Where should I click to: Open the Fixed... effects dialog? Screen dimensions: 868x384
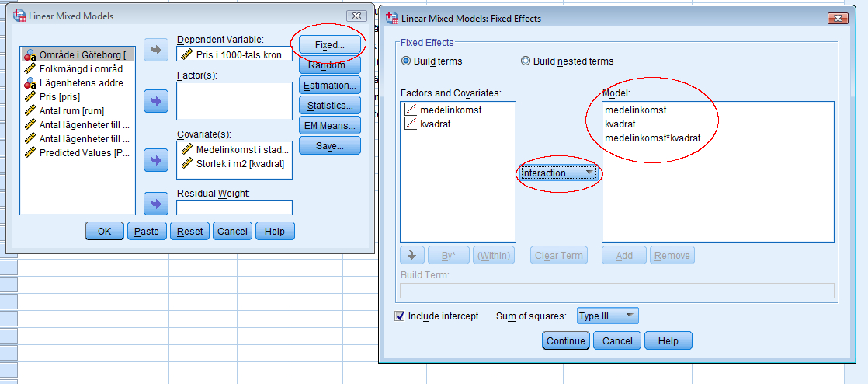tap(329, 45)
